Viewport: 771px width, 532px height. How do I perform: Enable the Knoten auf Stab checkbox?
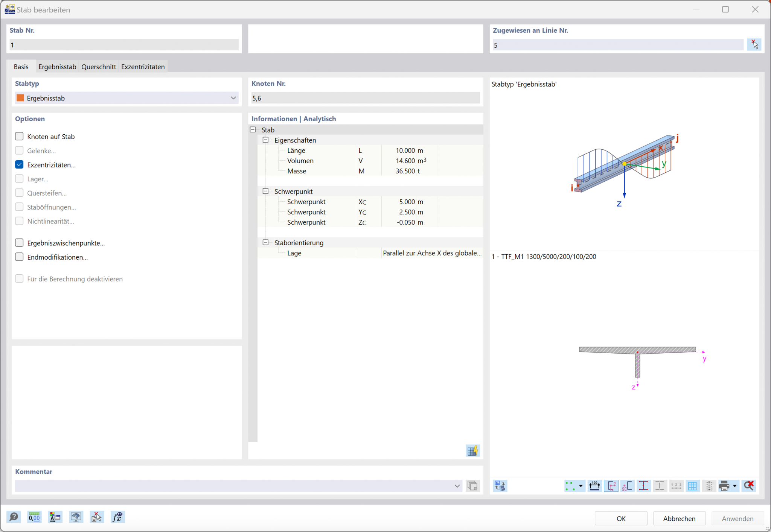20,136
